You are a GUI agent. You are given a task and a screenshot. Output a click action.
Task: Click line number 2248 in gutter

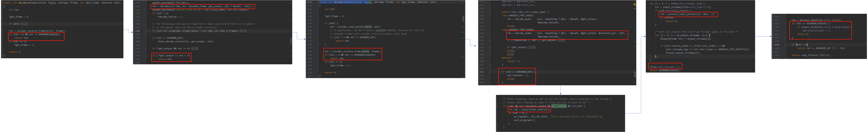click(x=310, y=51)
